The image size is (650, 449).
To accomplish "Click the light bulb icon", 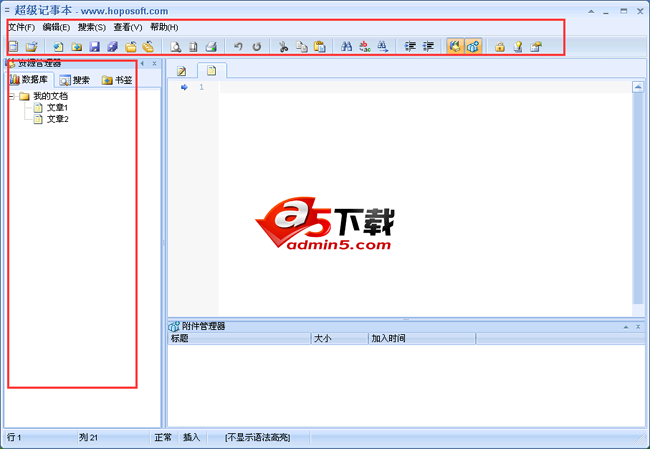I will tap(518, 46).
